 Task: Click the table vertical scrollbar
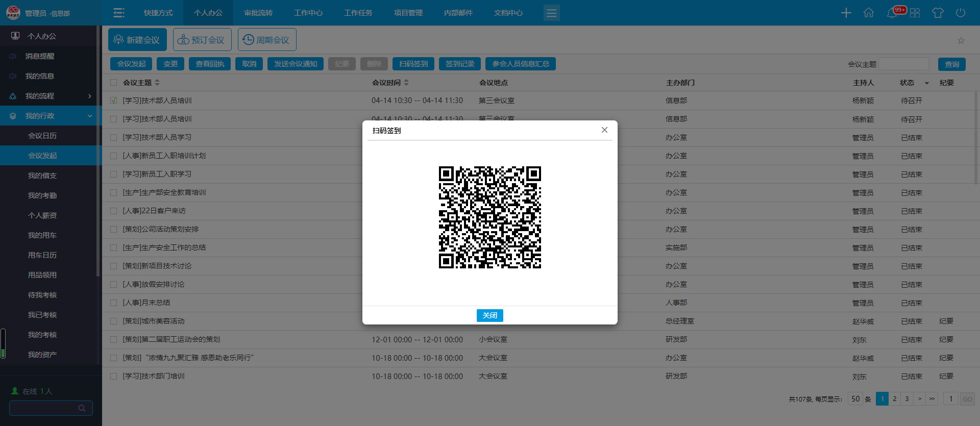coord(976,138)
